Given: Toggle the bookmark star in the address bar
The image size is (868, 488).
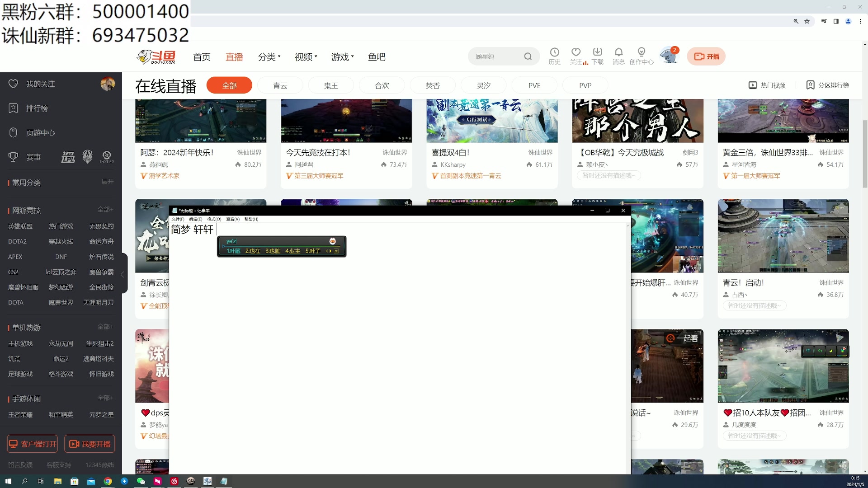Looking at the screenshot, I should 807,21.
